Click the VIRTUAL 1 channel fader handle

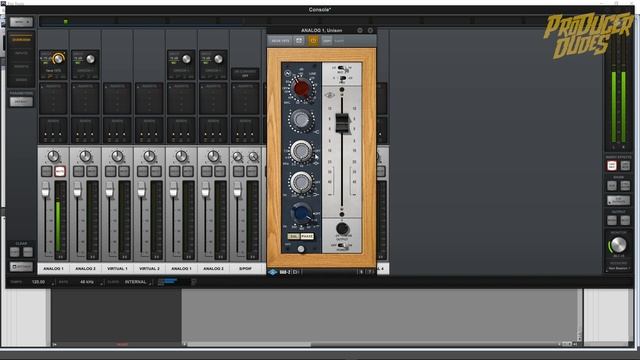[x=109, y=190]
